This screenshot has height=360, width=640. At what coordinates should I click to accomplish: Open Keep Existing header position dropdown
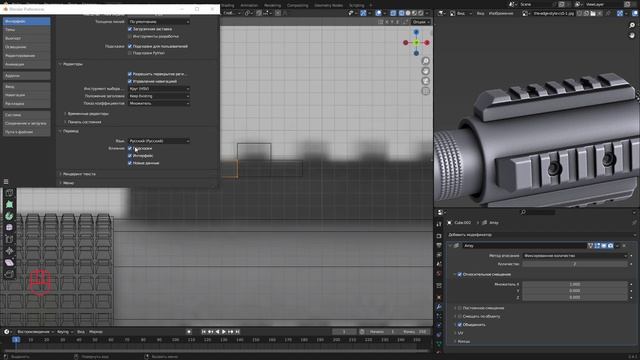click(x=159, y=96)
